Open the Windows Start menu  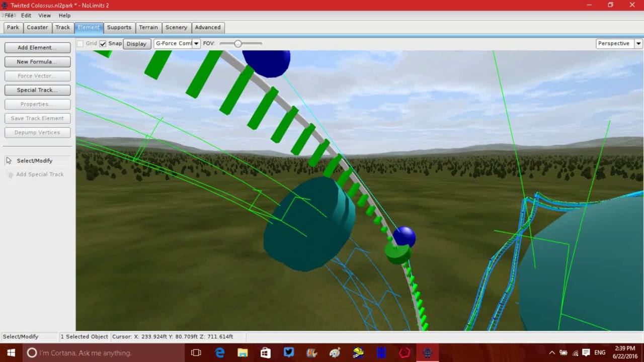(x=11, y=353)
